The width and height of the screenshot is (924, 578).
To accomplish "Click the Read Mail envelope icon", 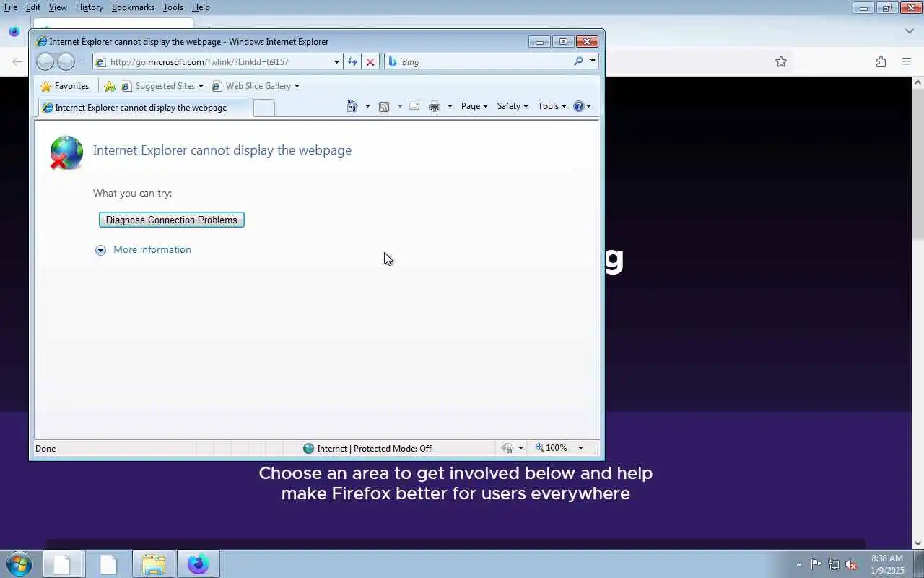I will (x=414, y=106).
